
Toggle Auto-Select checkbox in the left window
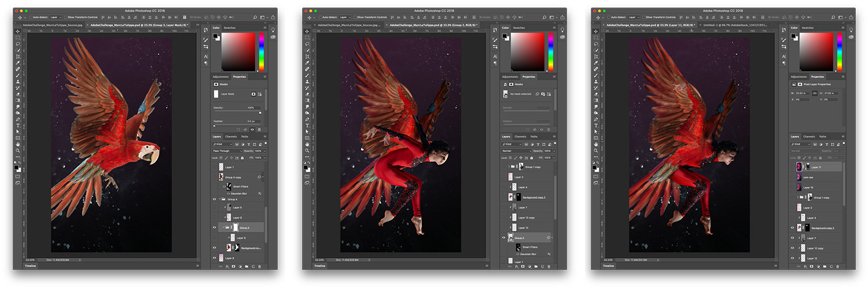(31, 17)
